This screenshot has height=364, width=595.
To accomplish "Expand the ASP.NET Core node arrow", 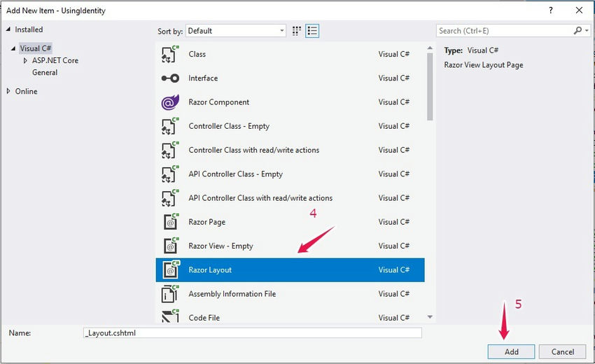I will coord(25,60).
